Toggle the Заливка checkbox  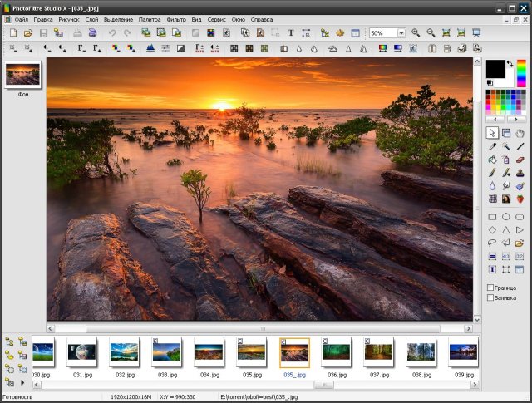click(x=490, y=297)
